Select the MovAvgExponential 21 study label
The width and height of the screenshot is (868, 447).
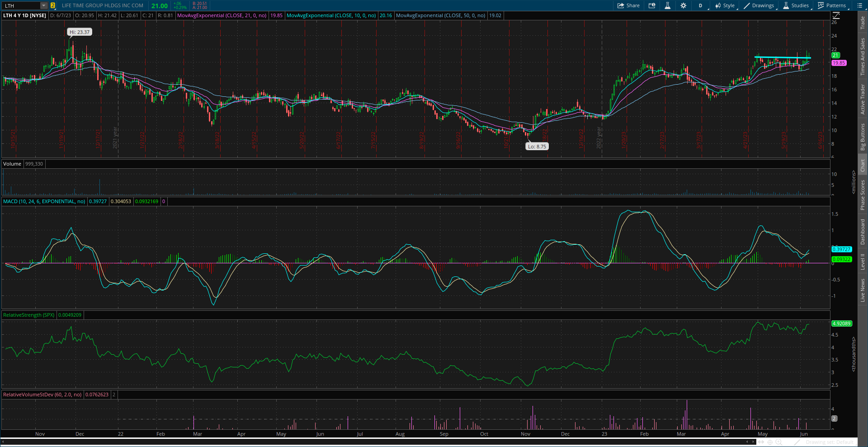point(222,15)
